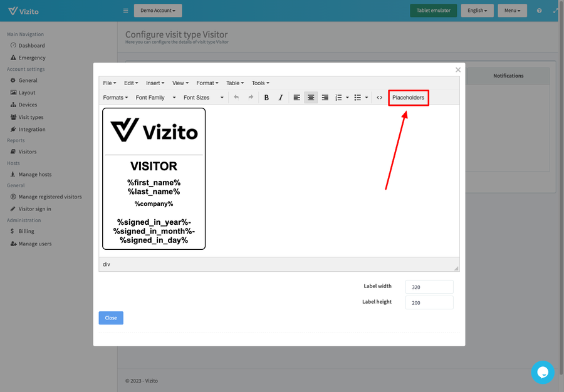Open the Insert menu
564x392 pixels.
click(x=155, y=83)
